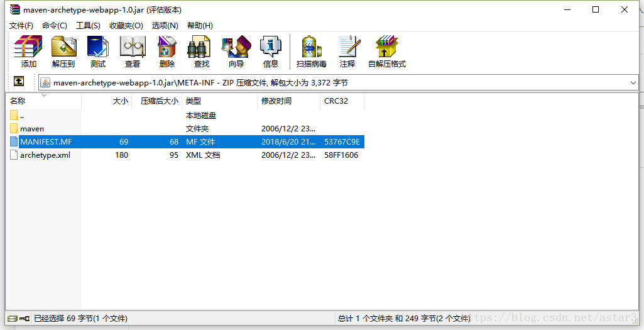Click the 注释 (Comment) toolbar icon
Image resolution: width=644 pixels, height=330 pixels.
coord(349,47)
